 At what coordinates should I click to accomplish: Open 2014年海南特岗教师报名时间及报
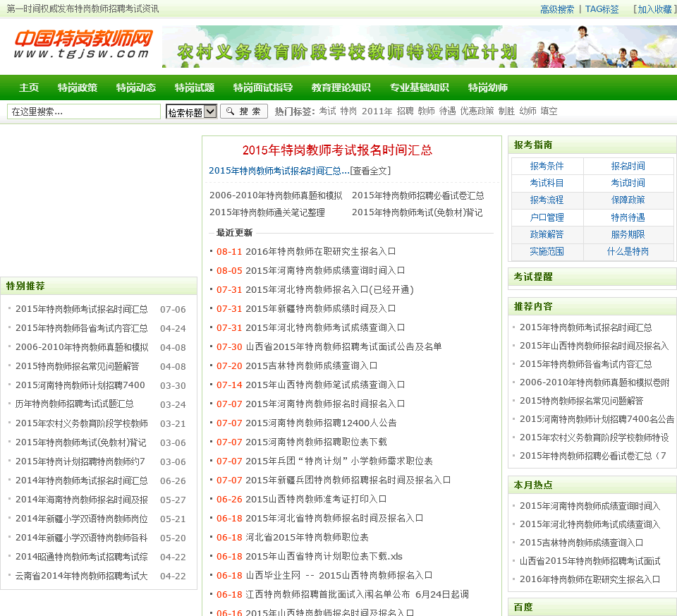(x=82, y=500)
